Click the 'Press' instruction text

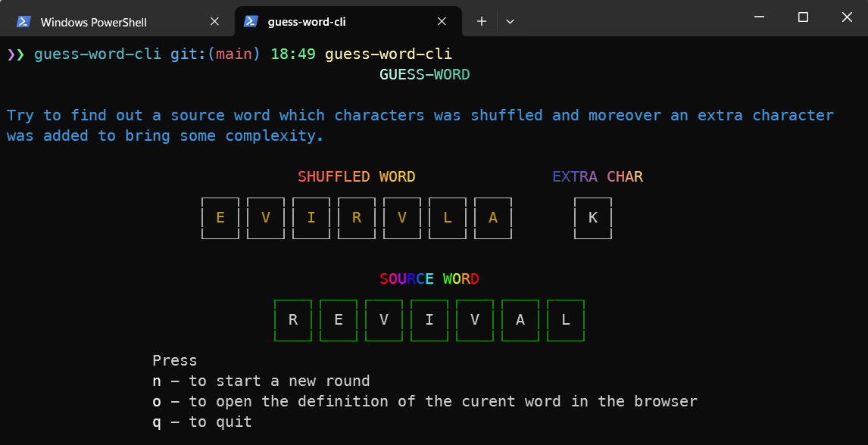point(175,361)
